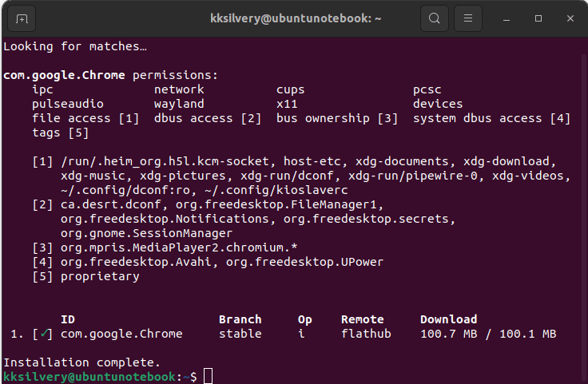Click 'xdg-videos' entry
The image size is (588, 384).
(527, 176)
